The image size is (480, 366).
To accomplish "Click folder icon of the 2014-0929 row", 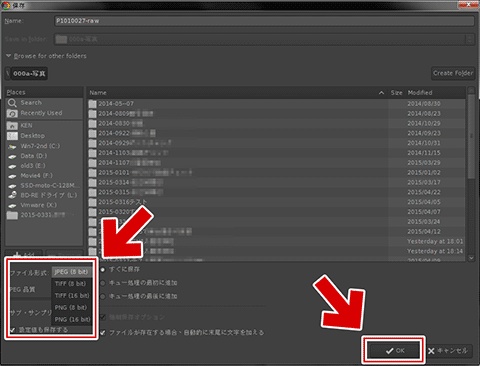I will point(93,143).
